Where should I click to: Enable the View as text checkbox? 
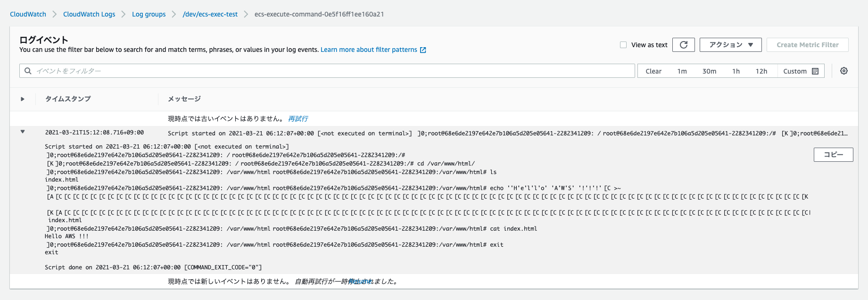tap(623, 45)
